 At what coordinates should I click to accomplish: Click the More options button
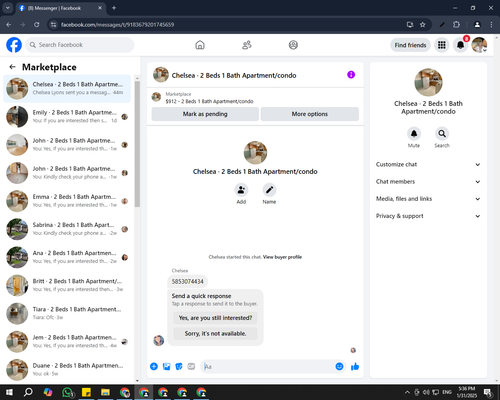point(310,114)
